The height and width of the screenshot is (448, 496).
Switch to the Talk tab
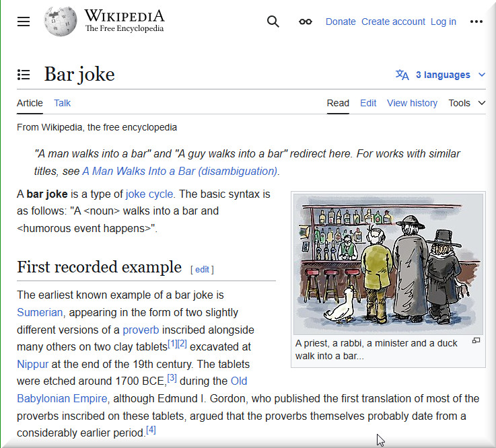tap(62, 103)
